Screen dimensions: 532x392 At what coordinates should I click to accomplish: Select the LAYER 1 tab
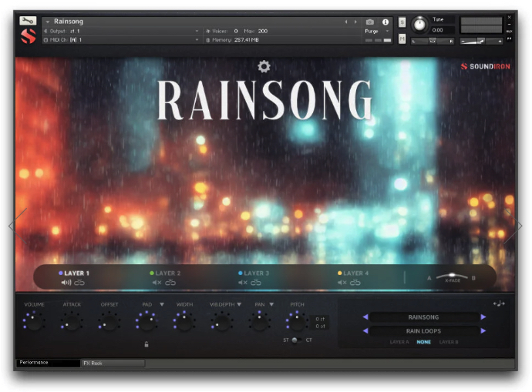[x=74, y=273]
